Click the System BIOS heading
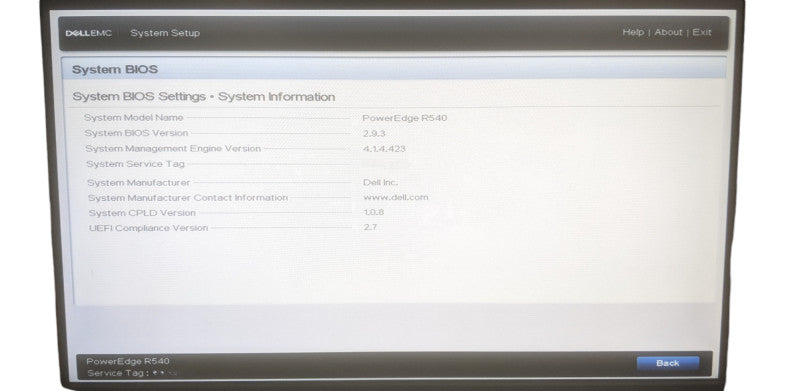 click(x=115, y=69)
